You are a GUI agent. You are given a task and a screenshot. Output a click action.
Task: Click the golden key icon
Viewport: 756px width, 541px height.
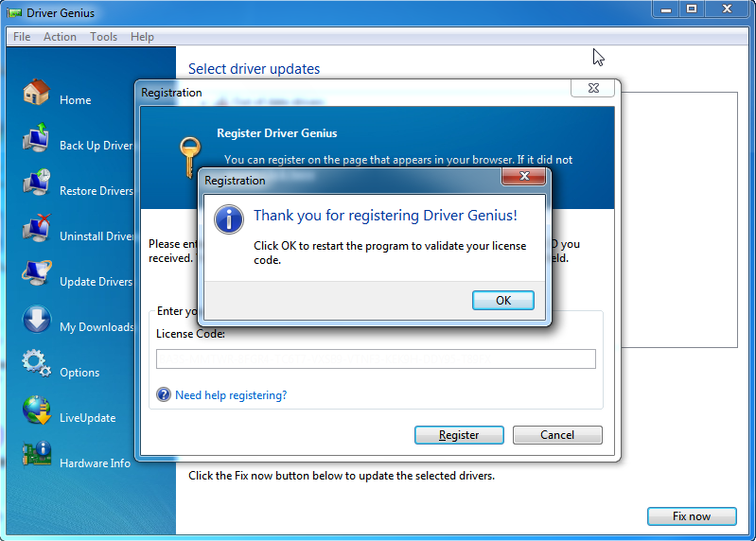(x=189, y=157)
